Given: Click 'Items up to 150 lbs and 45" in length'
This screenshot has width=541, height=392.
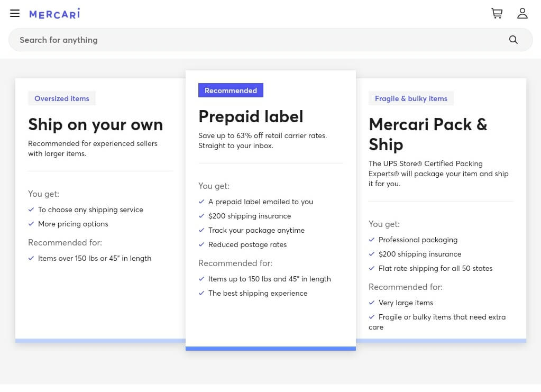Looking at the screenshot, I should click(270, 279).
